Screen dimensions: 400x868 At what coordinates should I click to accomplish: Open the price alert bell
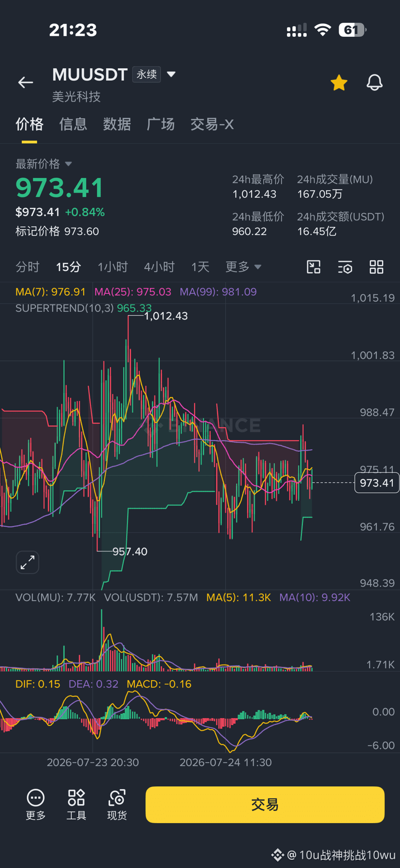374,83
